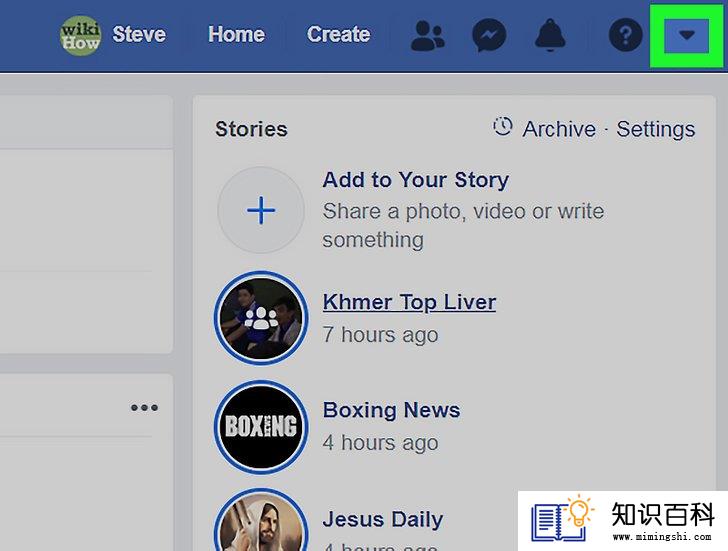Go to Steve's profile
Viewport: 728px width, 551px height.
click(x=139, y=34)
